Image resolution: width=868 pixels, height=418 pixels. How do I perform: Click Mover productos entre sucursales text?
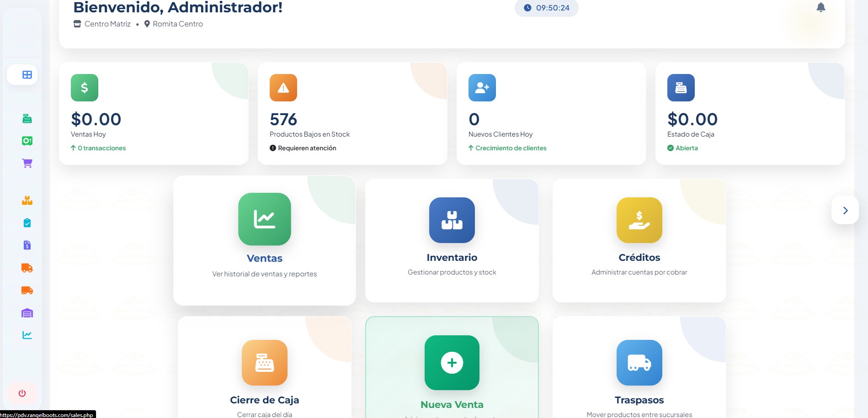pyautogui.click(x=639, y=414)
